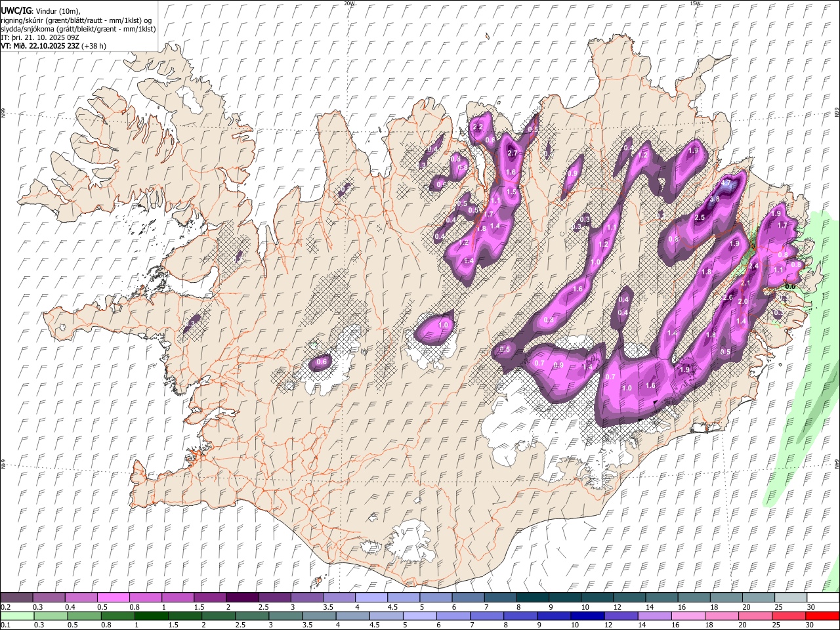The image size is (840, 630).
Task: Click the '0.2' label in the legend
Action: click(5, 607)
